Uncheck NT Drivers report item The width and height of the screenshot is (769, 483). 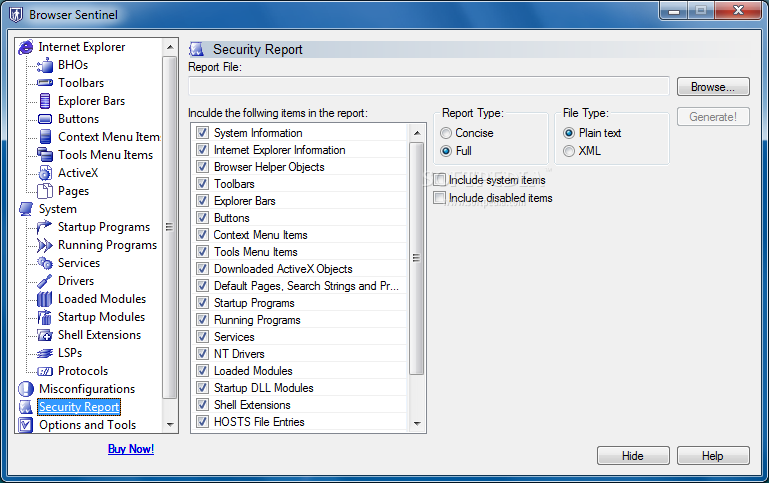pos(202,354)
